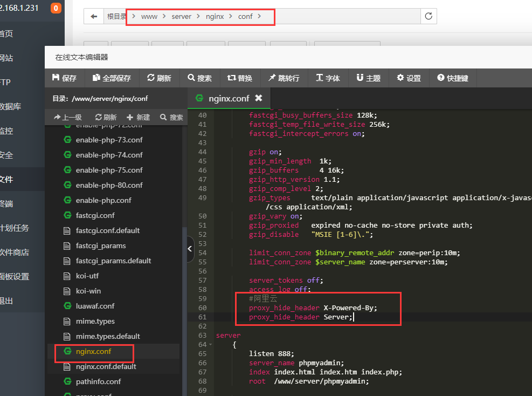Viewport: 532px width, 396px height.
Task: Click line number 57 in gutter
Action: click(202, 280)
